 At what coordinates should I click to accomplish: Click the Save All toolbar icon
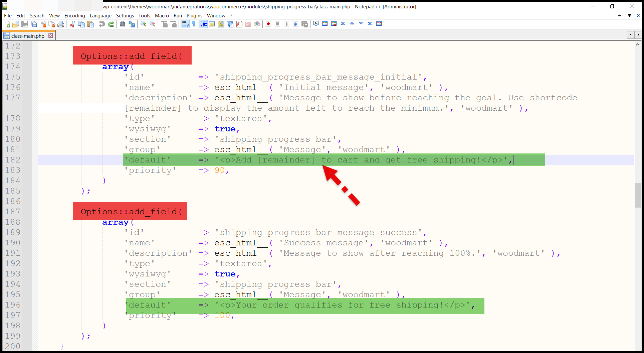[34, 24]
